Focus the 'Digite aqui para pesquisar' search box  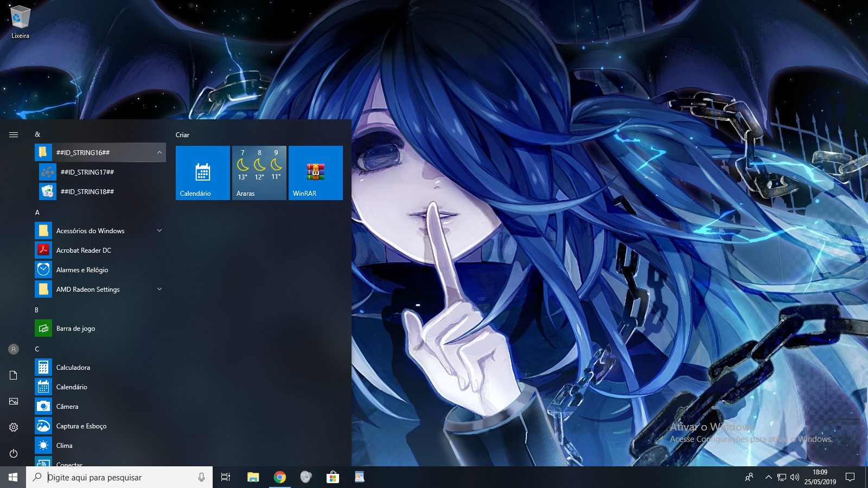(x=119, y=477)
